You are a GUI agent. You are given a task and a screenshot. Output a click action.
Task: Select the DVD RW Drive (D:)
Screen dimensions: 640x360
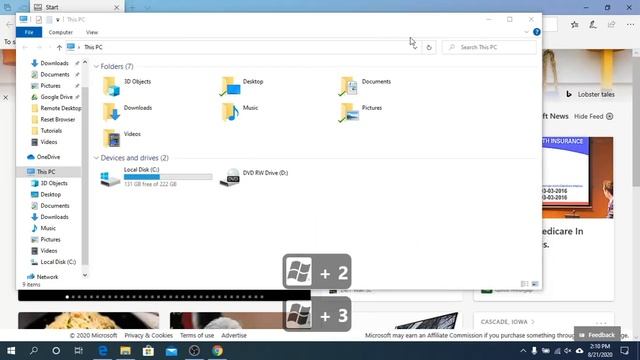(x=254, y=177)
